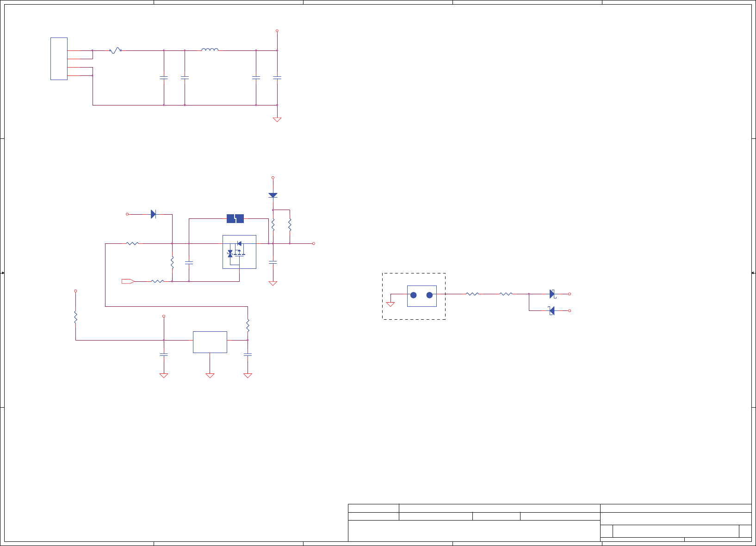Select second series resistor before Schottky diodes
This screenshot has width=756, height=546.
(506, 294)
